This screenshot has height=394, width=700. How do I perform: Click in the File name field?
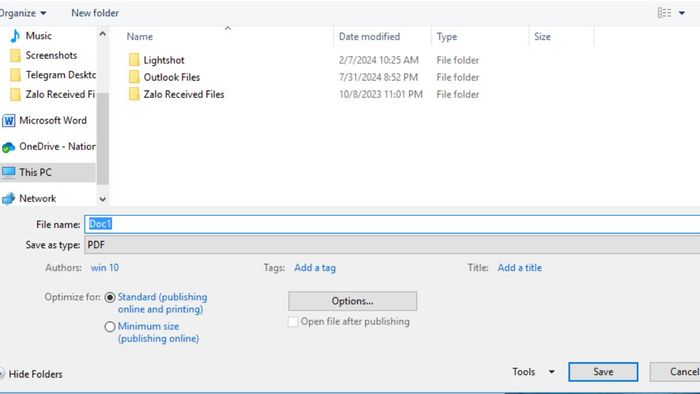coord(392,224)
